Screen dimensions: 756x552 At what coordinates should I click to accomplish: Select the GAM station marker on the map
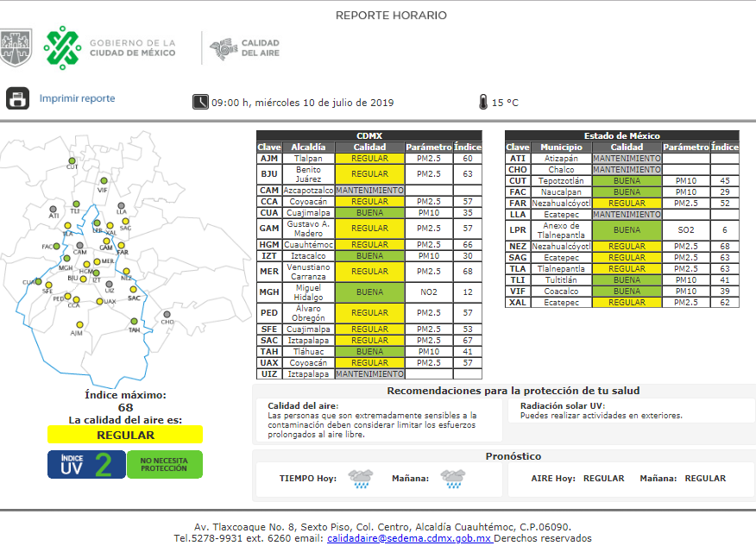coord(106,241)
